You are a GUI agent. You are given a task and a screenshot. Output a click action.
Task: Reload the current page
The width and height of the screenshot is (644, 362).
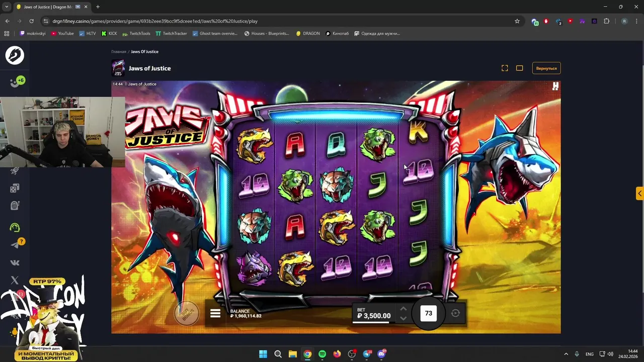coord(31,21)
